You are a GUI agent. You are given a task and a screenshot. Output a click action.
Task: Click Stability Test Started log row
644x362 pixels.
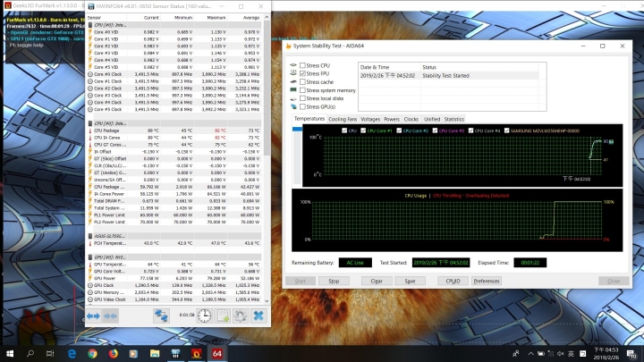point(449,75)
